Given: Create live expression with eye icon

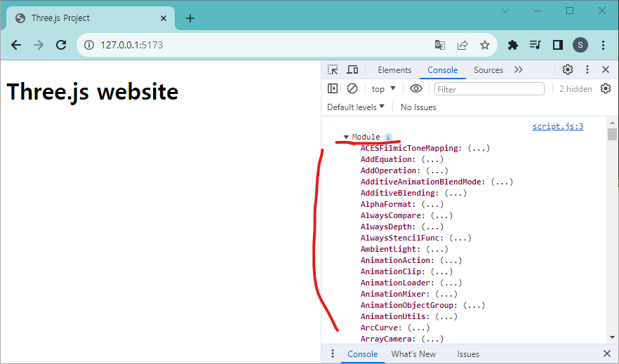Looking at the screenshot, I should pos(416,88).
